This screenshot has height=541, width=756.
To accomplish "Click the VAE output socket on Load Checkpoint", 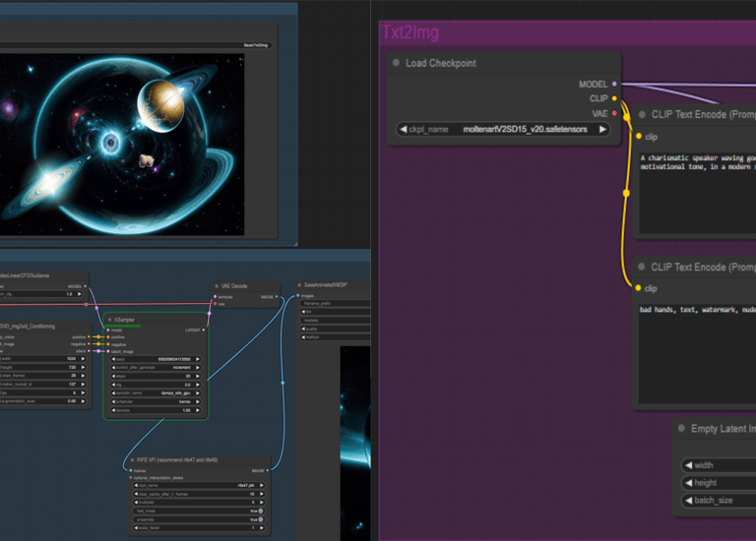I will coord(614,113).
